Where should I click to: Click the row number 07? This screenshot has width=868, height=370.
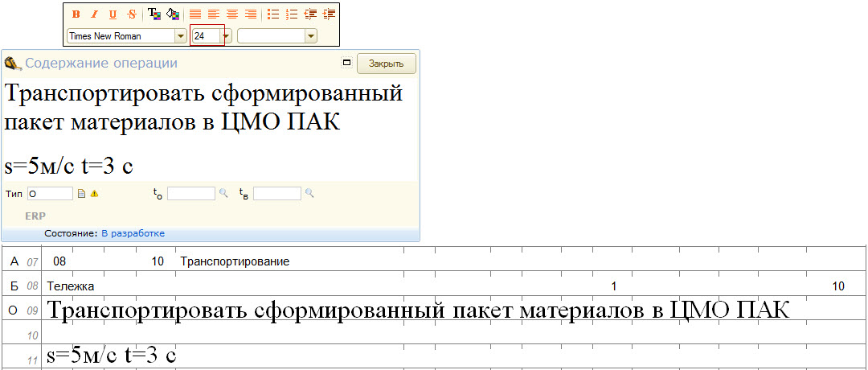32,262
